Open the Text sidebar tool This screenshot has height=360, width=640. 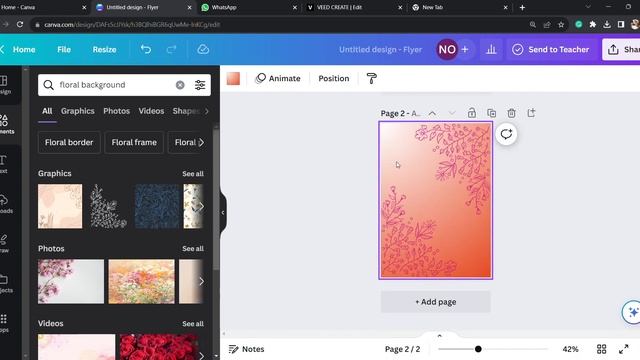coord(4,164)
